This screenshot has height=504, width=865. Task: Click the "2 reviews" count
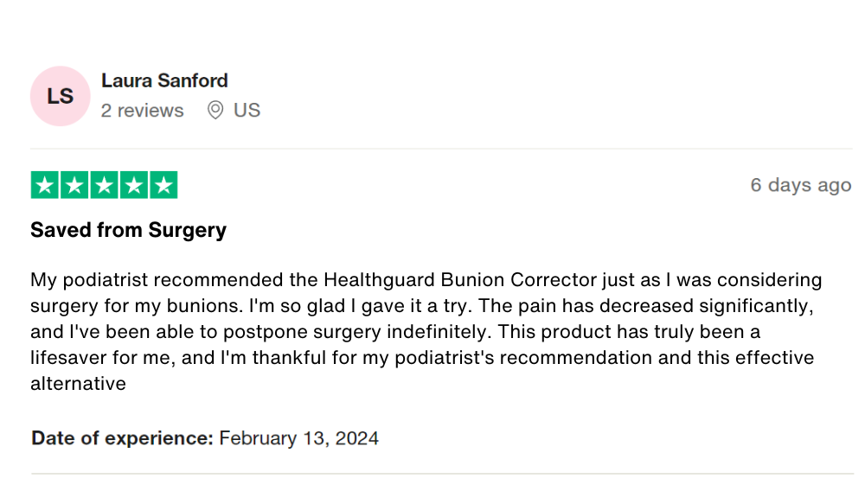[142, 111]
